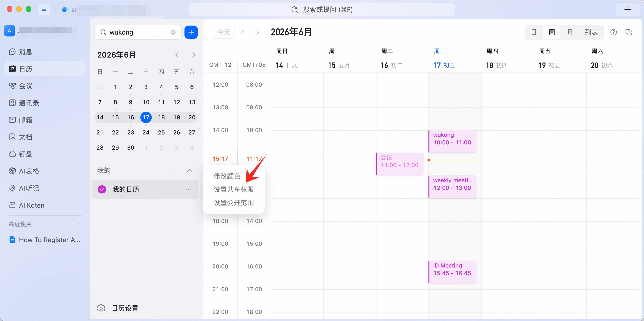644x321 pixels.
Task: Collapse the 我的 calendar group
Action: [x=190, y=170]
